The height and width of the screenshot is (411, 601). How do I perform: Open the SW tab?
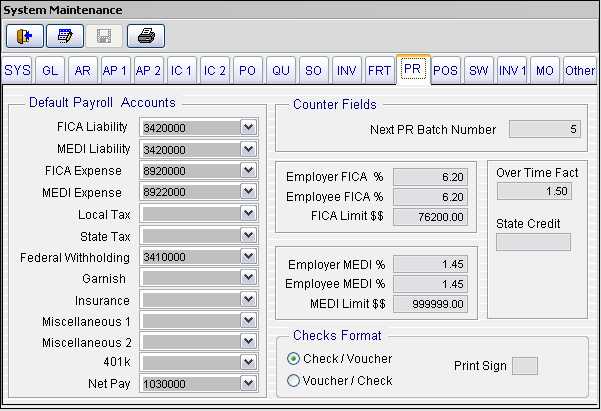[x=479, y=71]
